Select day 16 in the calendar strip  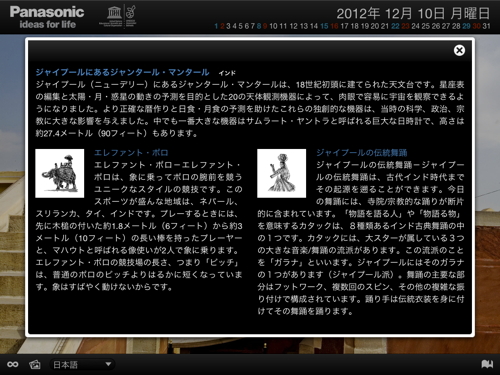334,26
